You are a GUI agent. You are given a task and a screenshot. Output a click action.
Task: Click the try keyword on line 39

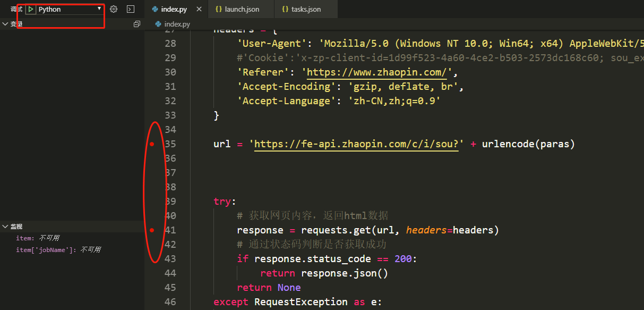click(222, 202)
